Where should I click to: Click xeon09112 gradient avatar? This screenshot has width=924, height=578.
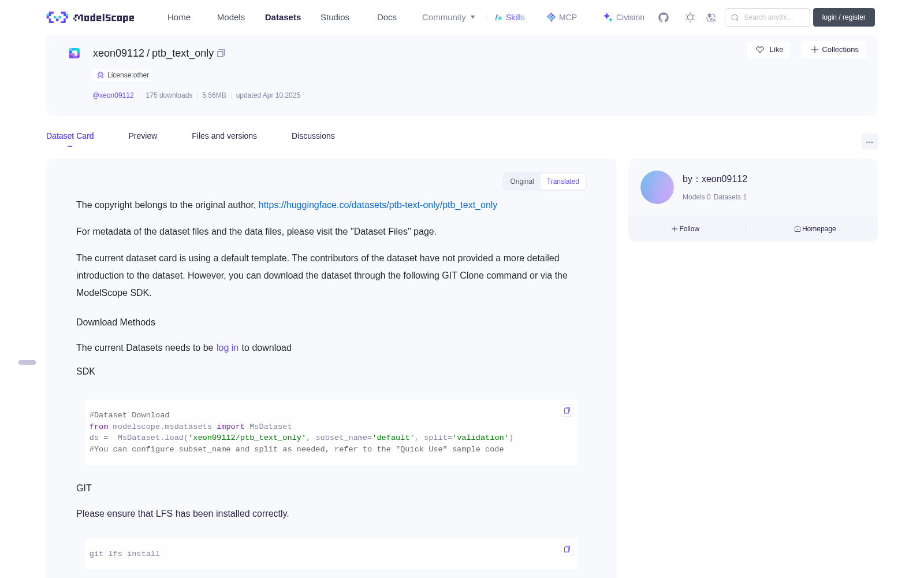click(x=657, y=187)
